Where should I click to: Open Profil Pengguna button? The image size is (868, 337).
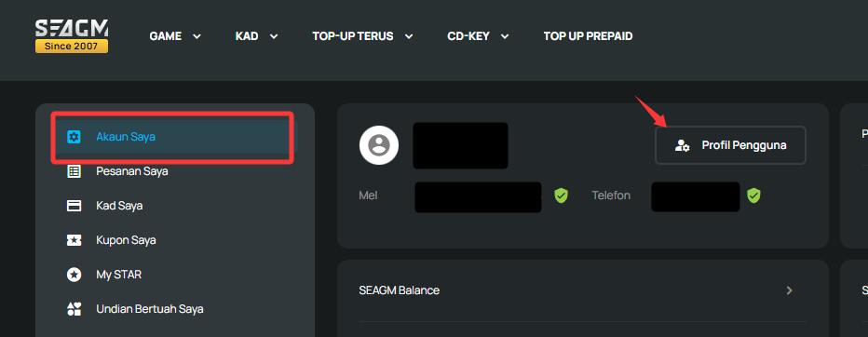click(730, 145)
